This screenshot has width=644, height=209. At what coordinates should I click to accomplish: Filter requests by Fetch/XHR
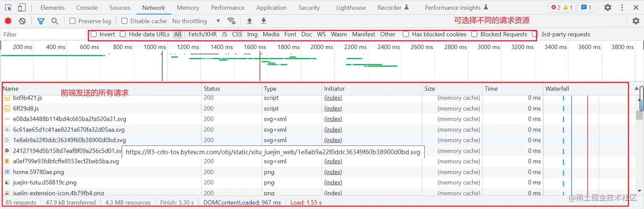coord(202,34)
